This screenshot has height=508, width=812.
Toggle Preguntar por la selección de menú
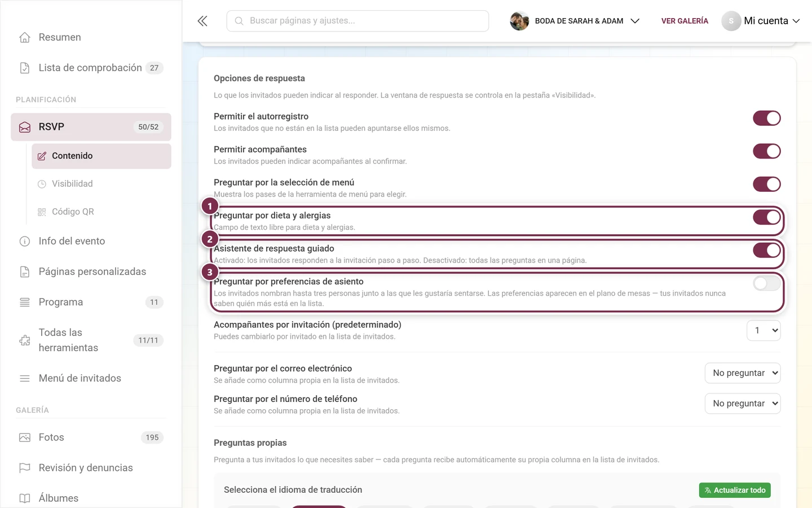click(767, 184)
